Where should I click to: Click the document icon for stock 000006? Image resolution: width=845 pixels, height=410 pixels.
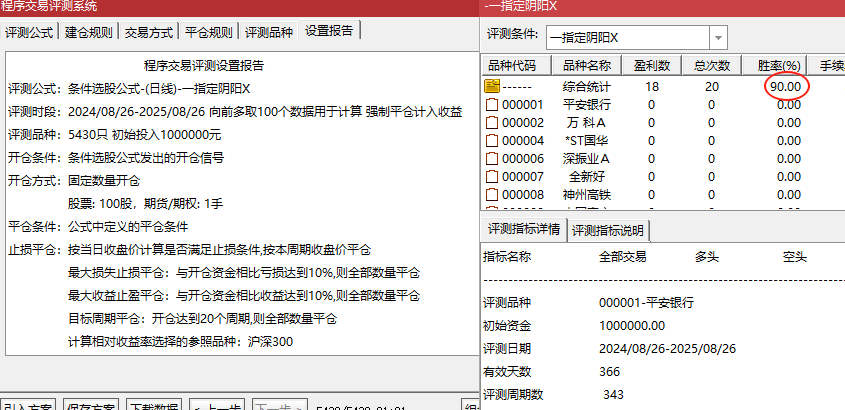pos(492,158)
